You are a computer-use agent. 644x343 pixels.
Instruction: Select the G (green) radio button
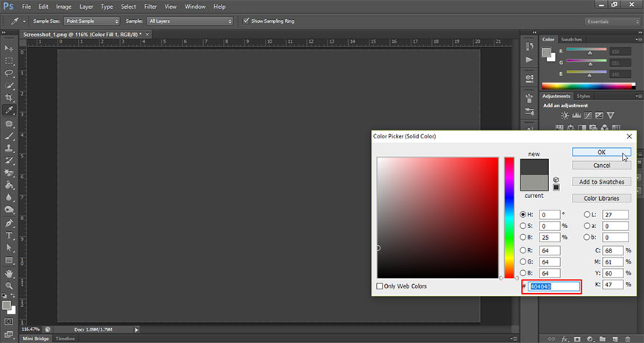523,261
